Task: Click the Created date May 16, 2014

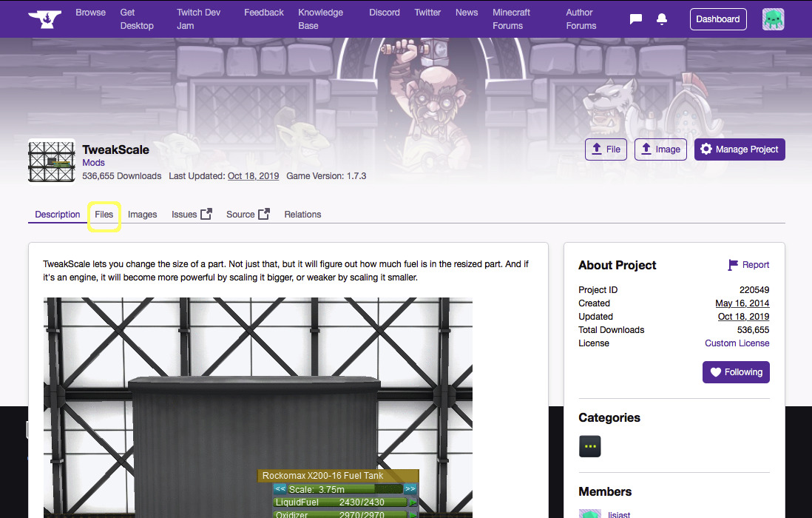Action: pos(742,303)
